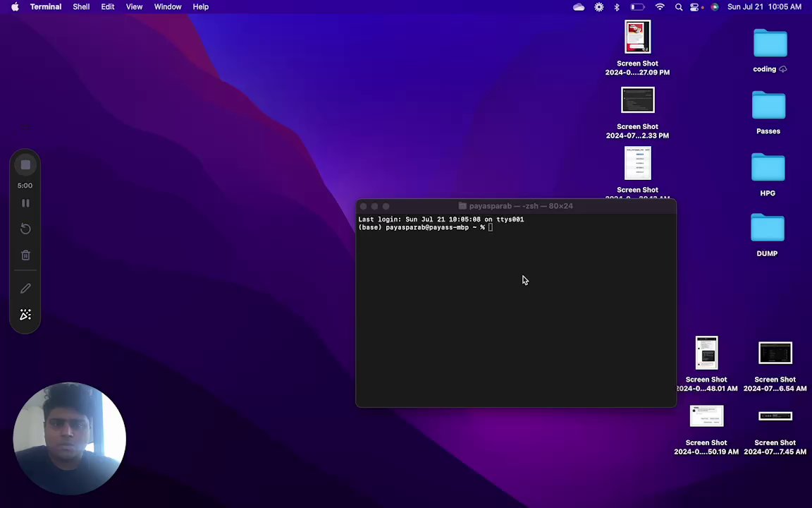
Task: Click the Bluetooth icon in menu bar
Action: point(616,7)
